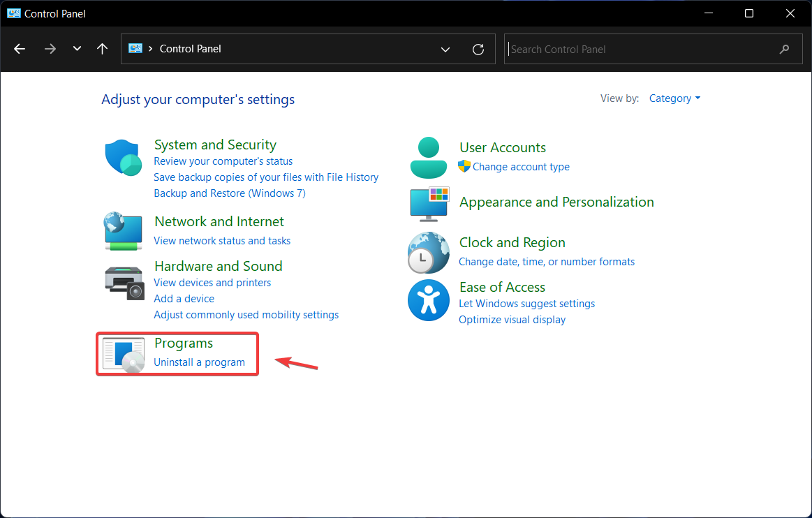Viewport: 812px width, 518px height.
Task: Click Change account type link
Action: pyautogui.click(x=521, y=166)
